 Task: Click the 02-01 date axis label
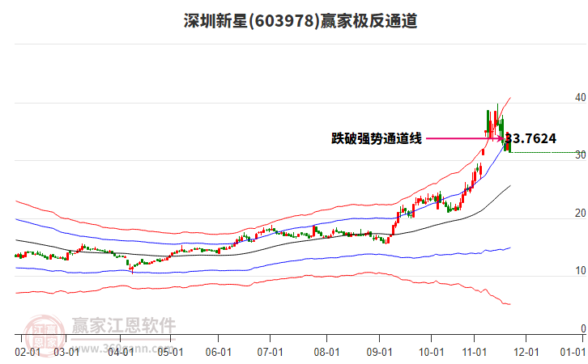tap(28, 353)
